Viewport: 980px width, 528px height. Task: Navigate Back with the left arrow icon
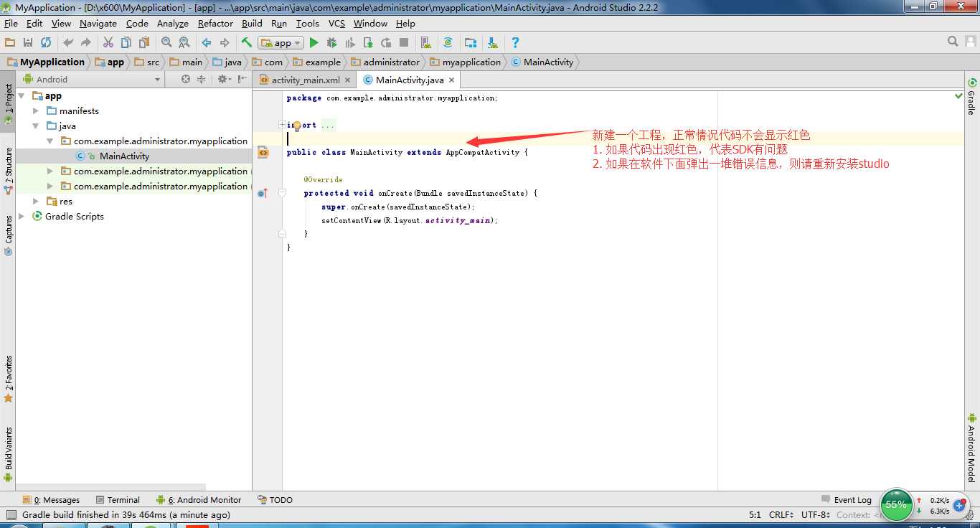tap(207, 43)
